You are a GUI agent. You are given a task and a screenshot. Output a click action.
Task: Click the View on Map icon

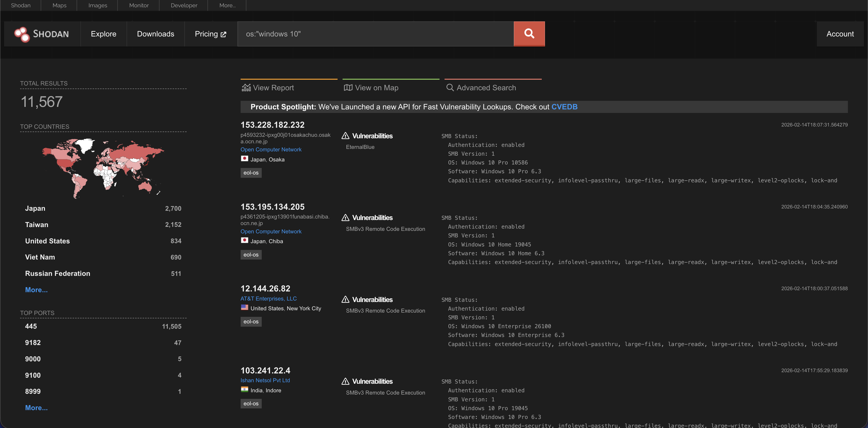[x=348, y=88]
